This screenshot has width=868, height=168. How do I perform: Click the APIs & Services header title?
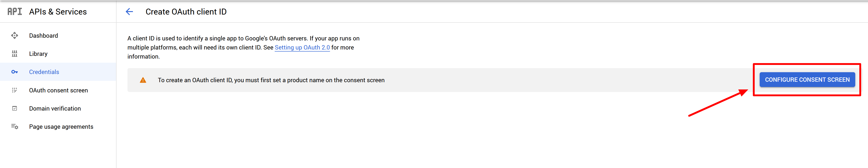pyautogui.click(x=58, y=12)
